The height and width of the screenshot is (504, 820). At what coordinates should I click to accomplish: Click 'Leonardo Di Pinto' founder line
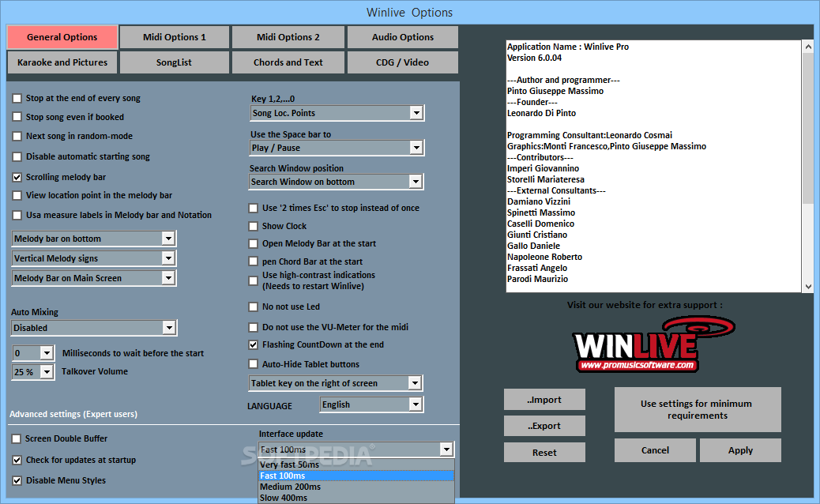click(541, 113)
